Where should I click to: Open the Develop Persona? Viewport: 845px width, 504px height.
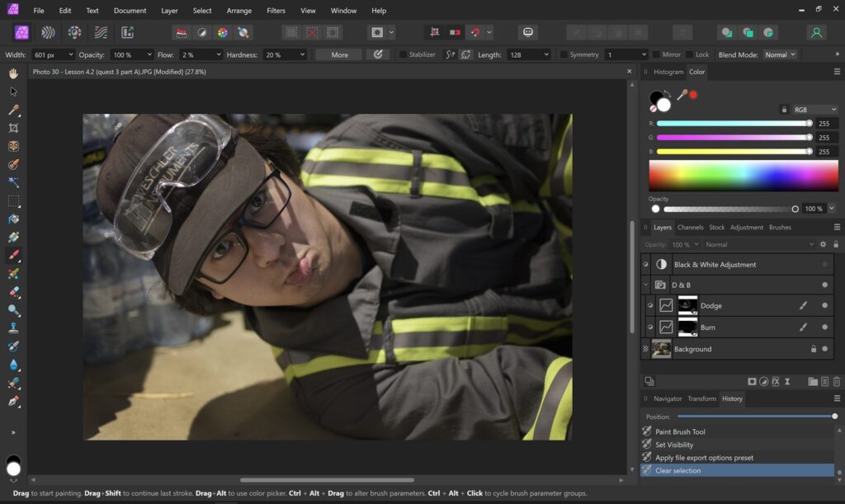coord(74,33)
